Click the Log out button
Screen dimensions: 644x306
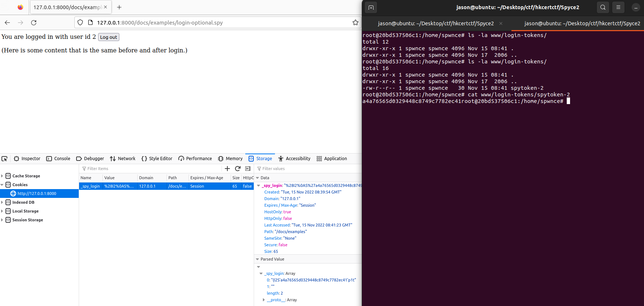pos(109,37)
